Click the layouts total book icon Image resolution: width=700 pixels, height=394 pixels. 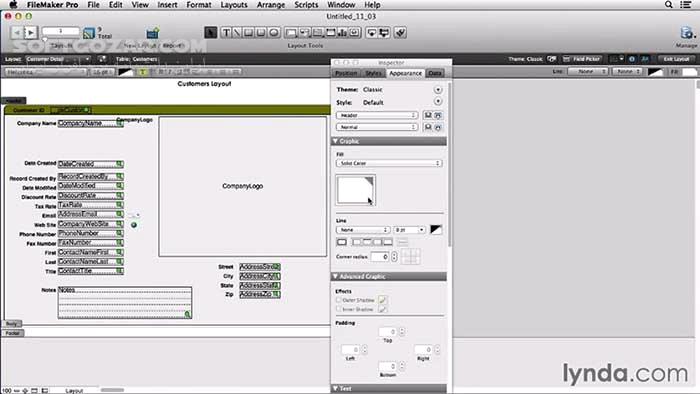[x=89, y=33]
